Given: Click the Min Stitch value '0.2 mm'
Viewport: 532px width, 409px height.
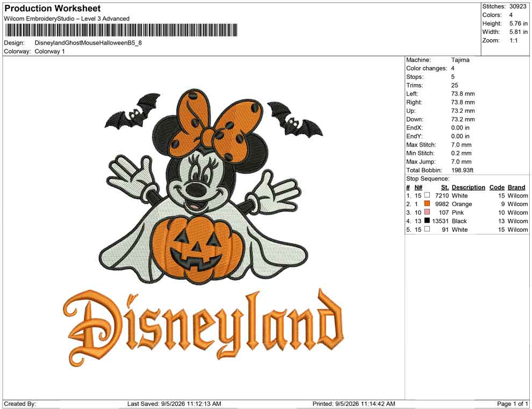Looking at the screenshot, I should point(461,153).
